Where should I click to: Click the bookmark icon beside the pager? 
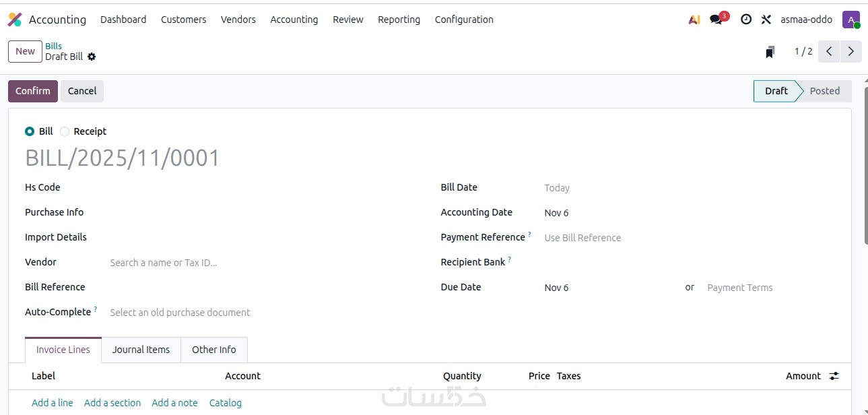tap(770, 52)
